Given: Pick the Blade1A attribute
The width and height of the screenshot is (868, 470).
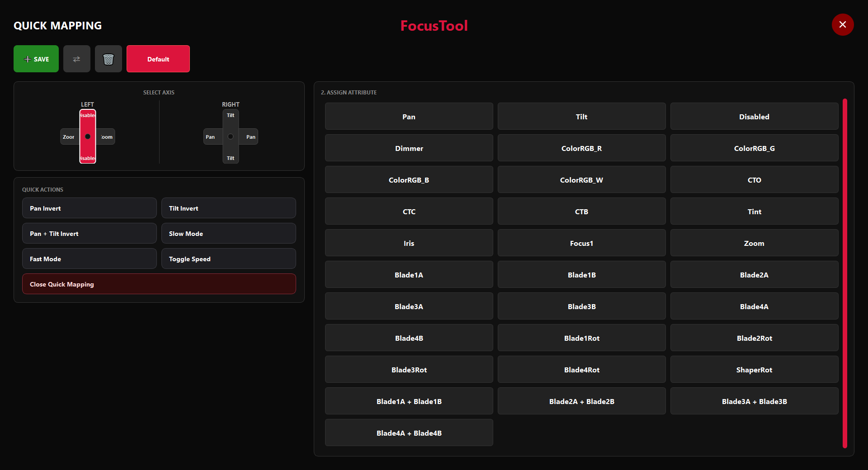Looking at the screenshot, I should coord(409,274).
